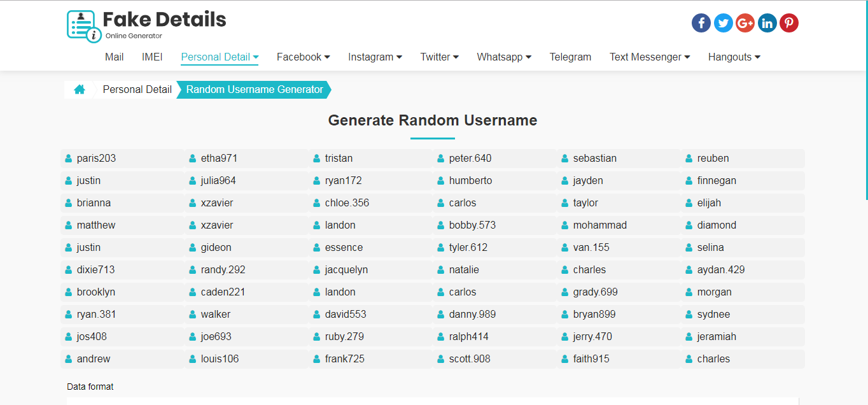The width and height of the screenshot is (868, 405).
Task: Open Personal Detail from the breadcrumb
Action: (137, 89)
